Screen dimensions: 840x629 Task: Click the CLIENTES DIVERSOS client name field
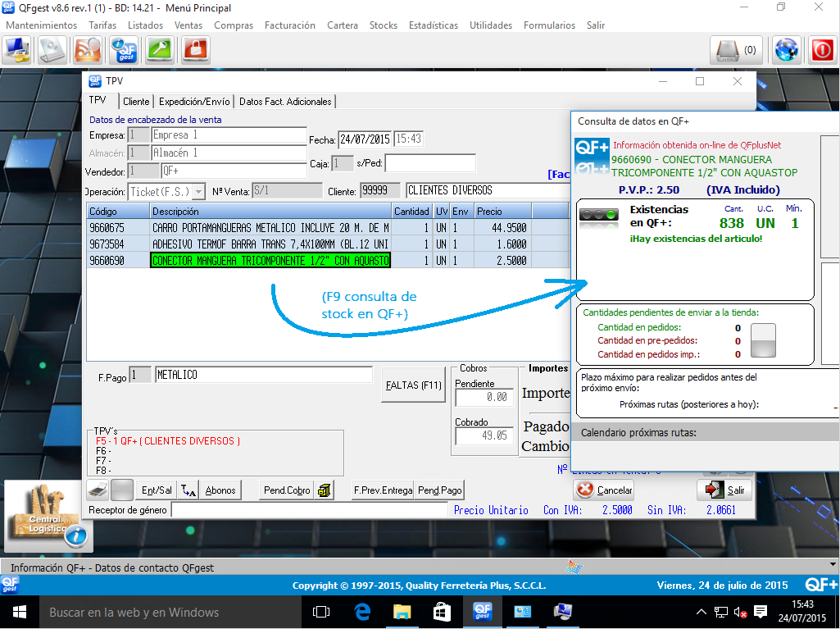click(488, 190)
